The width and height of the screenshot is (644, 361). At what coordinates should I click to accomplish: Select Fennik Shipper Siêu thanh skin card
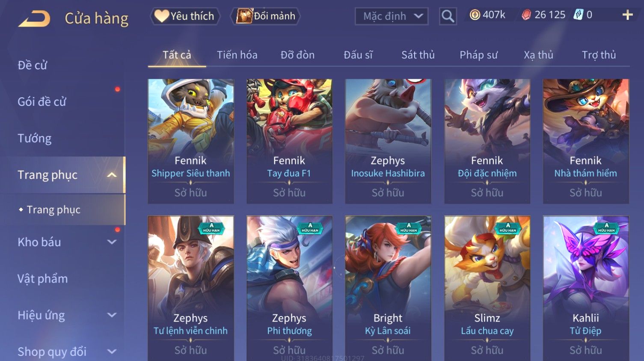191,141
